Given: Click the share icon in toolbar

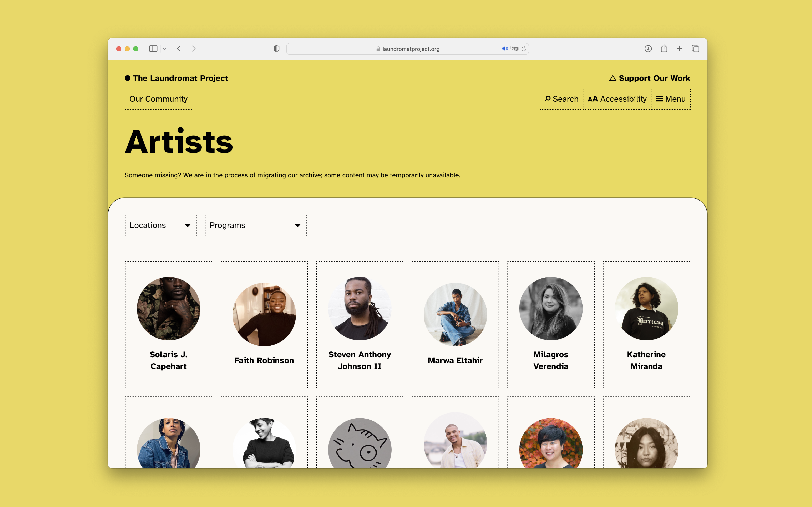Looking at the screenshot, I should (x=664, y=49).
